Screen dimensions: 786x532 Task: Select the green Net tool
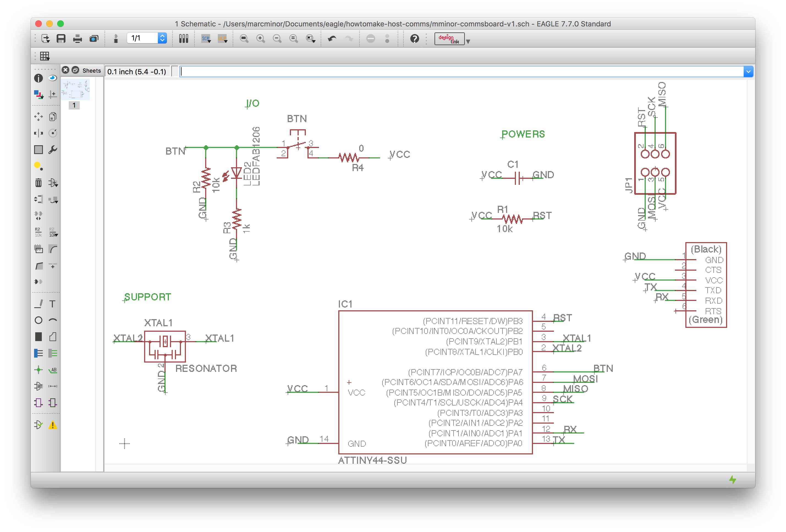pos(53,353)
